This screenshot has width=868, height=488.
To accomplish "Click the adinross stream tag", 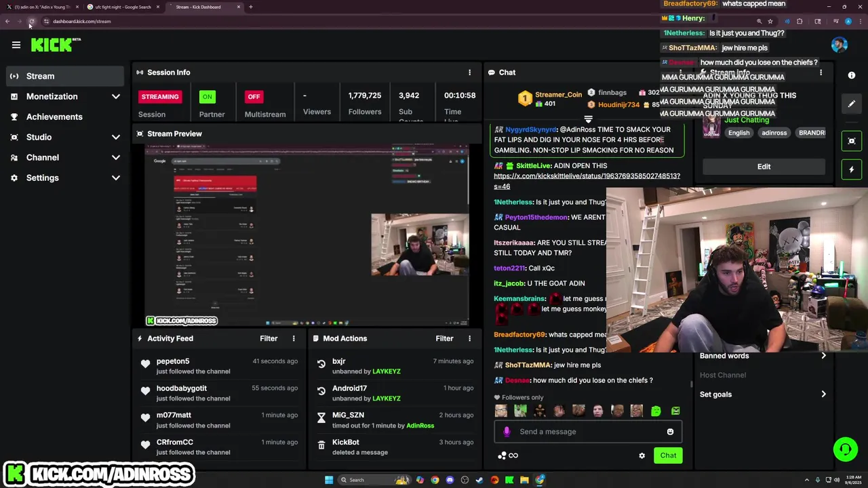I will (x=774, y=133).
